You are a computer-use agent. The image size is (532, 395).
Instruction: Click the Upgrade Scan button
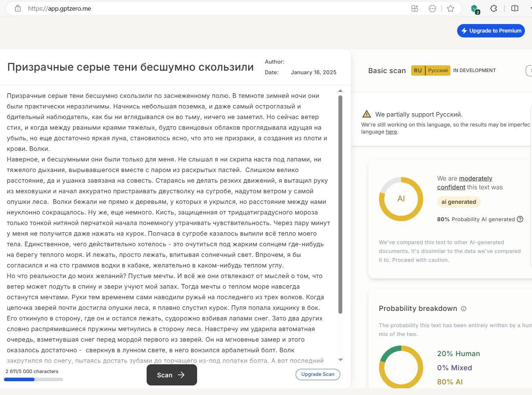pyautogui.click(x=318, y=374)
